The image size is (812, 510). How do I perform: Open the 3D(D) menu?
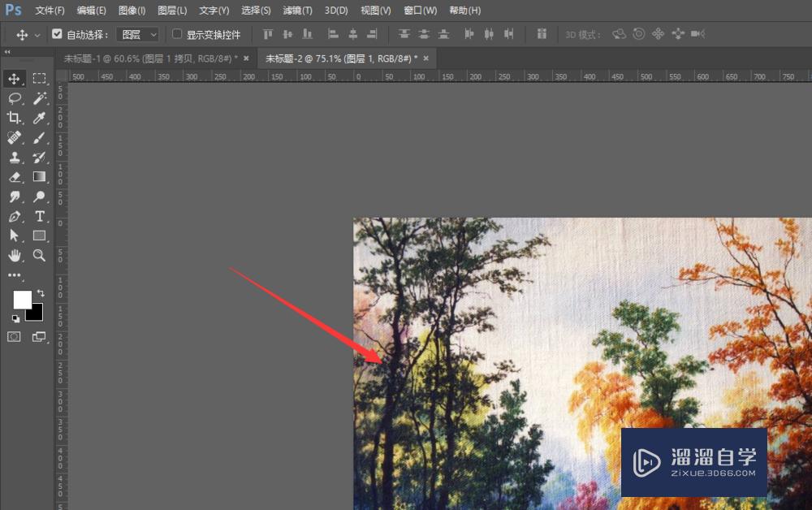[x=336, y=11]
